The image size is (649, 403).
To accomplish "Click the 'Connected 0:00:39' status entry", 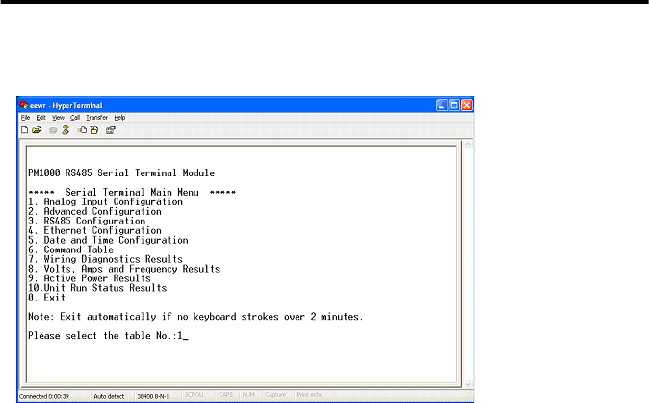I will click(x=44, y=396).
